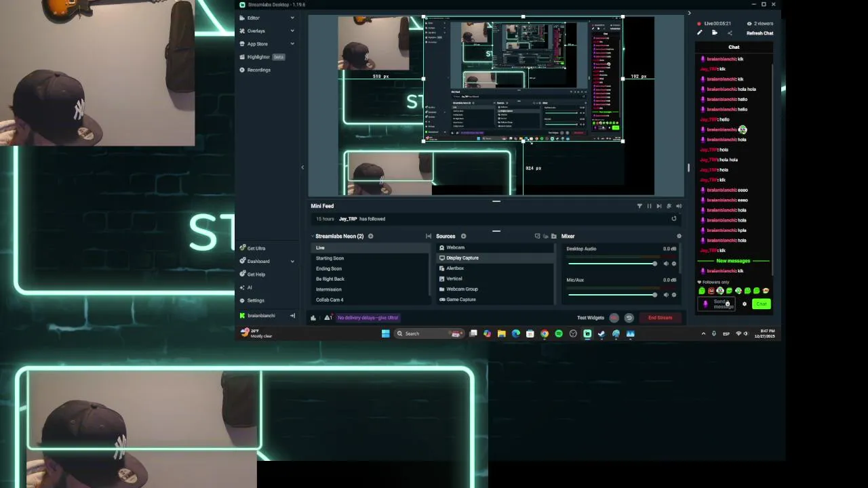Open Desktop Audio settings gear
The width and height of the screenshot is (868, 488).
[674, 264]
